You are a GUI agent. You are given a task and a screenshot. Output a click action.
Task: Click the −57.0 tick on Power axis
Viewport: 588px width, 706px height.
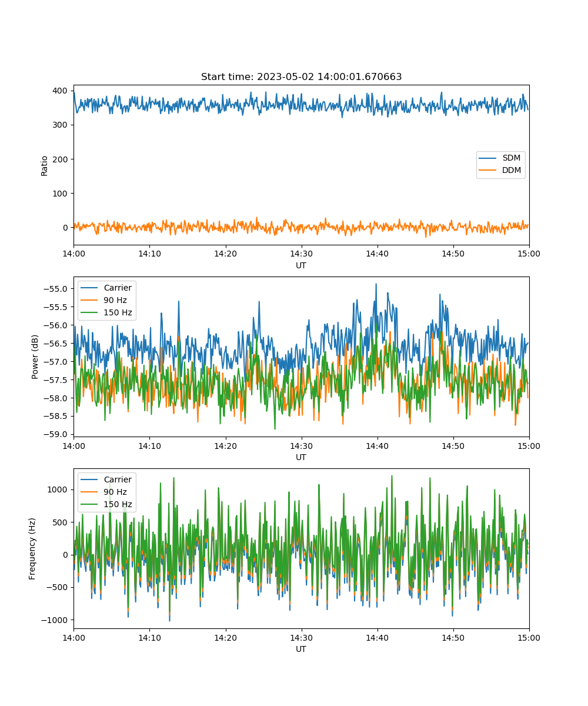coord(56,361)
